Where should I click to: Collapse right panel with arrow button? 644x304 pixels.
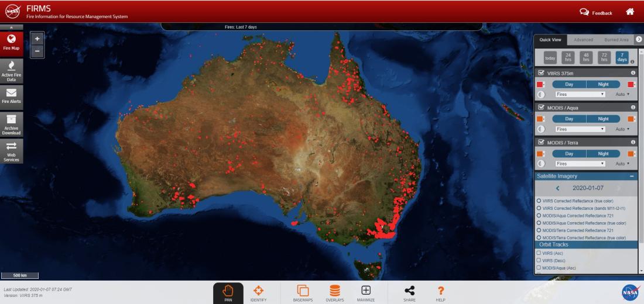[x=639, y=39]
